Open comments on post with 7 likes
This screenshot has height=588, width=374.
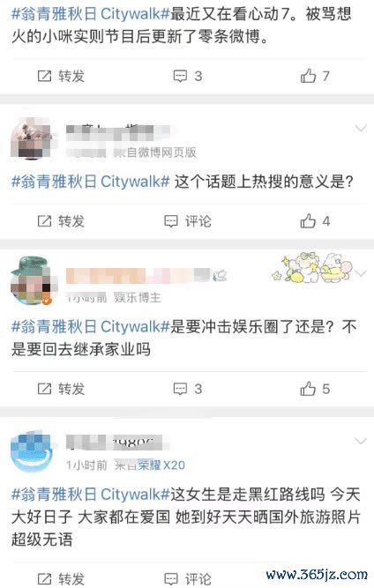[x=188, y=76]
